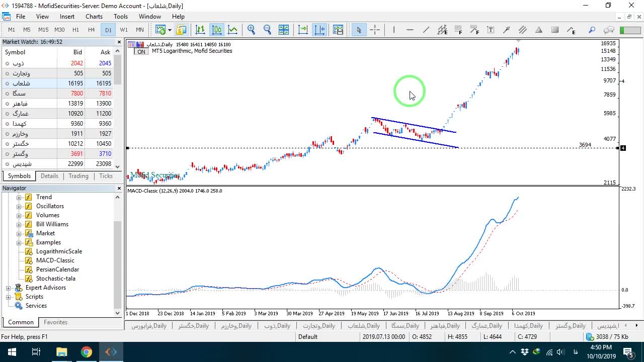Close the Market Watch panel
This screenshot has height=362, width=644.
pos(119,42)
